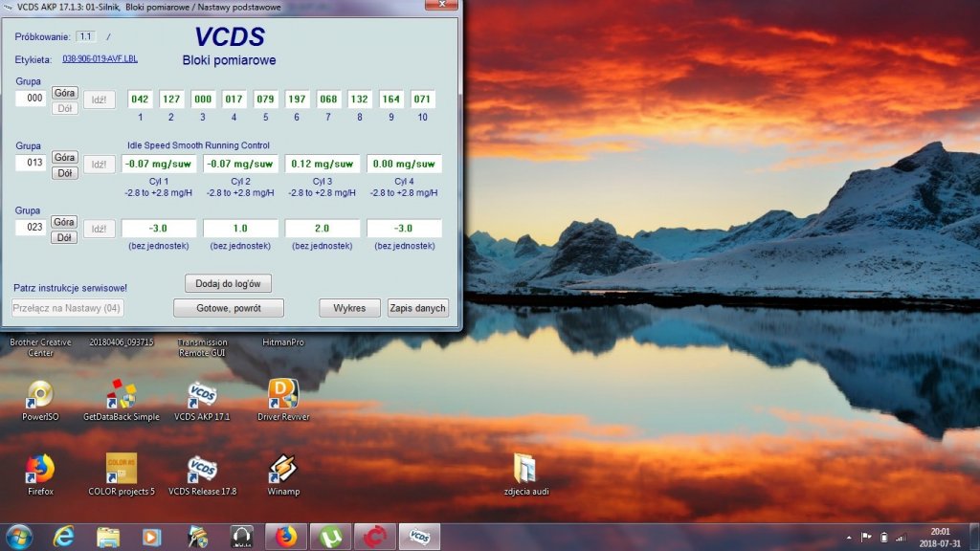Open the zdjecia audi folder
The width and height of the screenshot is (980, 551).
click(x=526, y=474)
